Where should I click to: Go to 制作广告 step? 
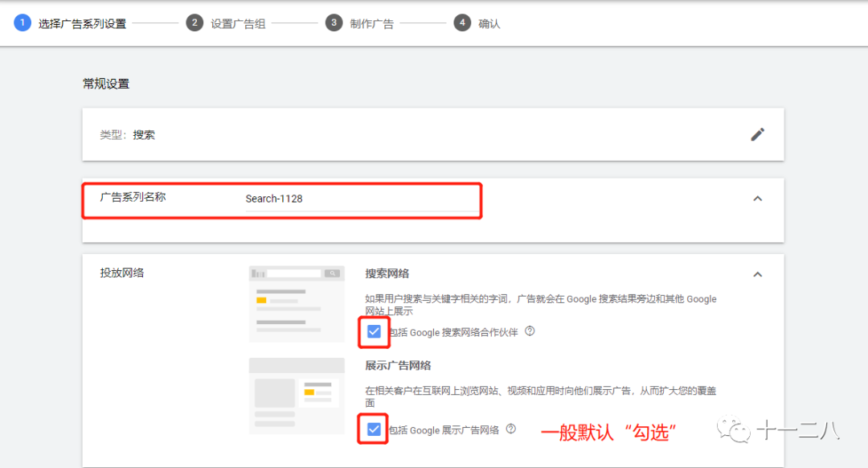tap(372, 24)
